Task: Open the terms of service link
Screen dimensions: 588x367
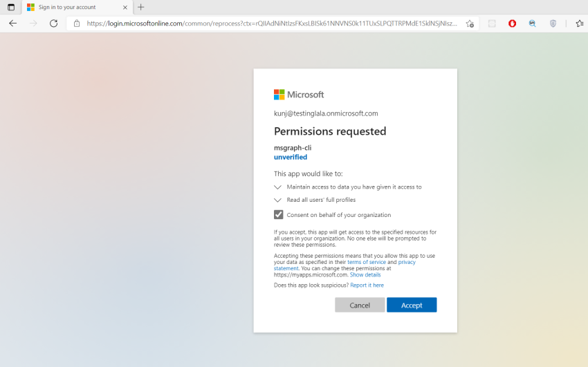Action: [x=367, y=263]
